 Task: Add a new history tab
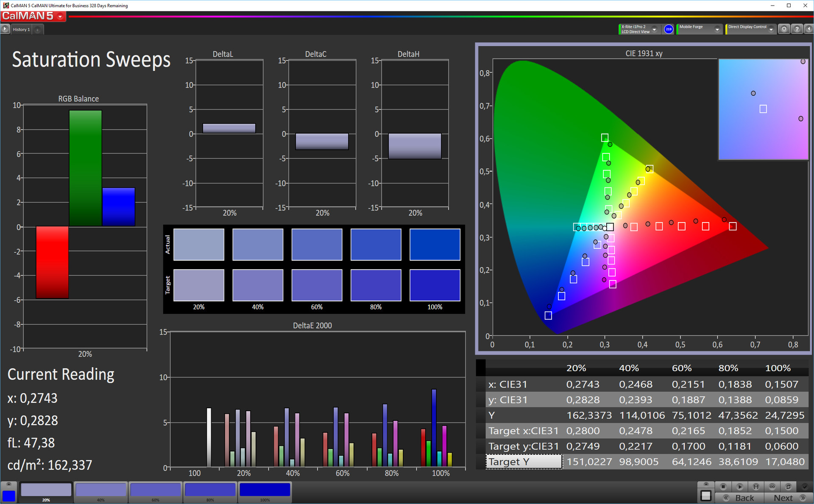click(x=38, y=30)
